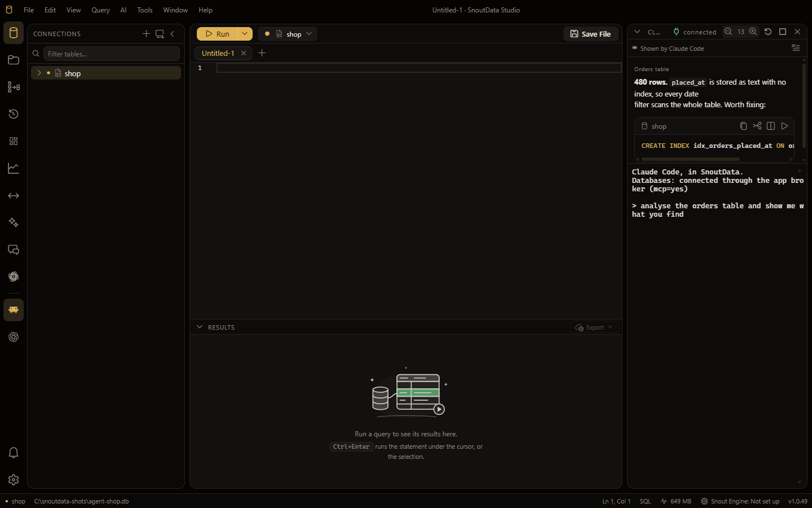
Task: Focus the Filter tables search field
Action: click(x=111, y=54)
